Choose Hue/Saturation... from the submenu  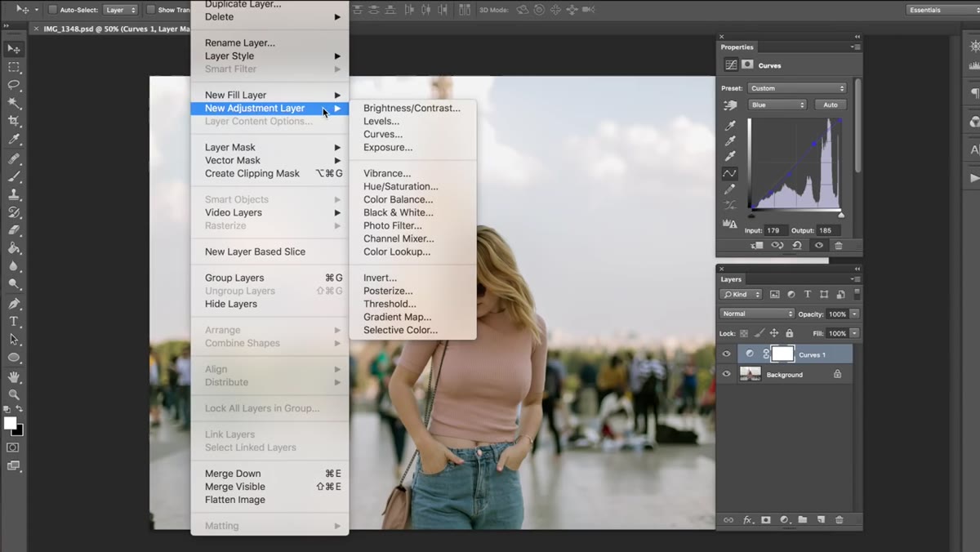click(x=400, y=186)
